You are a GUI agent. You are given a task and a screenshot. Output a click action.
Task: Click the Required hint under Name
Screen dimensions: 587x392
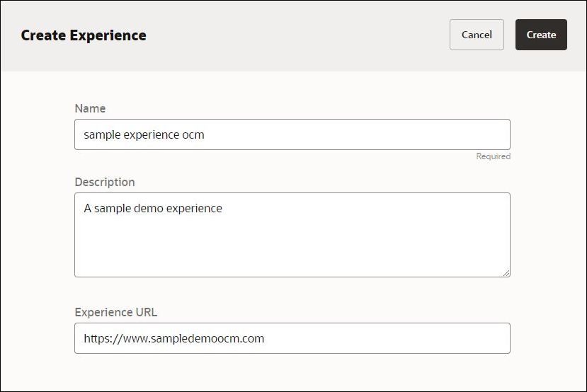click(493, 156)
